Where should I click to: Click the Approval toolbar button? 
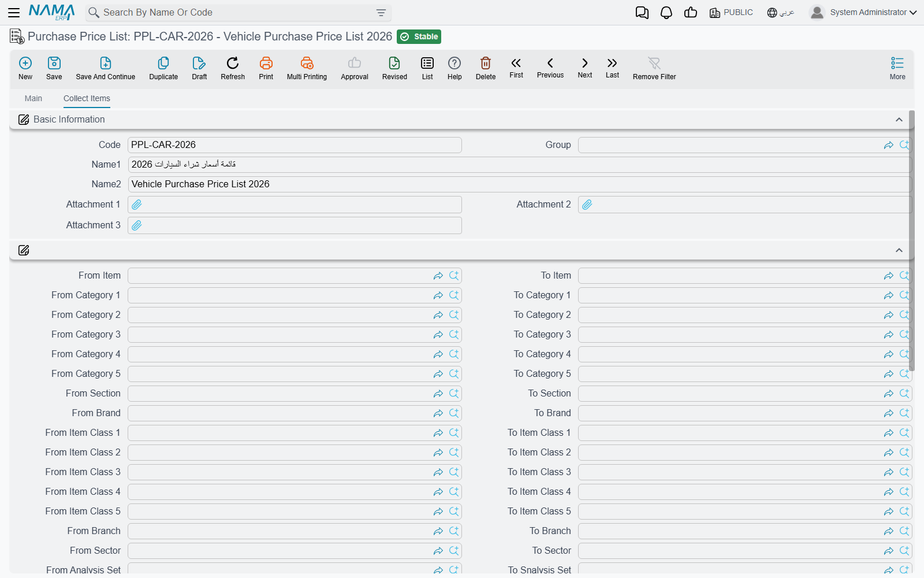tap(355, 68)
